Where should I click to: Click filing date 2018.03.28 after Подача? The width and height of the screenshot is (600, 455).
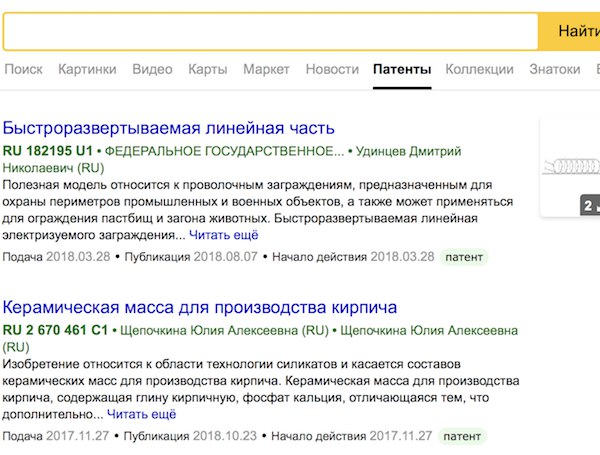coord(78,257)
